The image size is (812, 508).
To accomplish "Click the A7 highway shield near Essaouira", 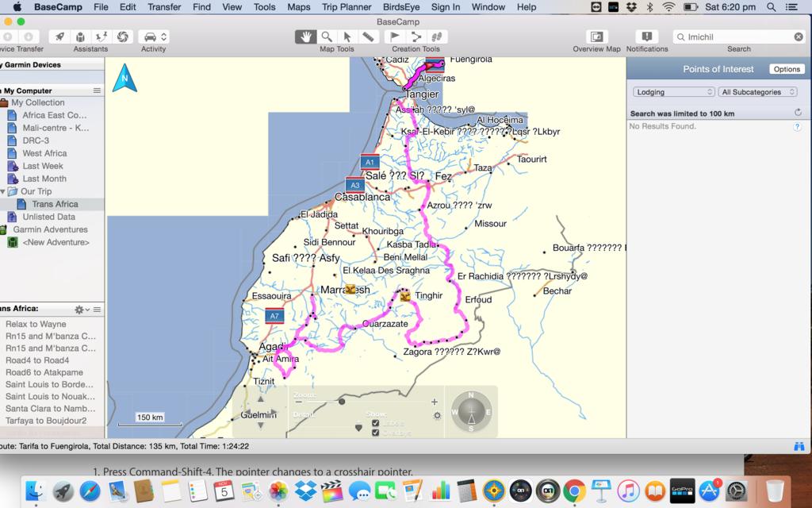I will 274,316.
